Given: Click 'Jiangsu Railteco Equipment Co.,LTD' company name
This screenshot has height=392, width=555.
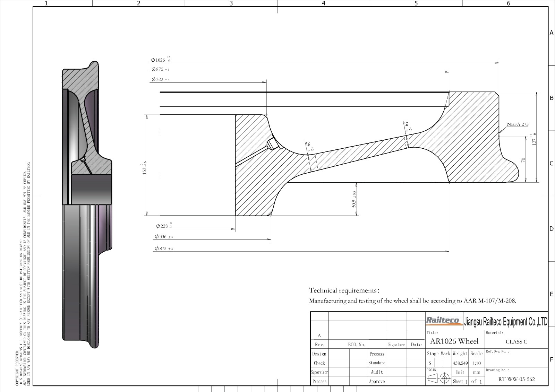Looking at the screenshot, I should click(505, 322).
